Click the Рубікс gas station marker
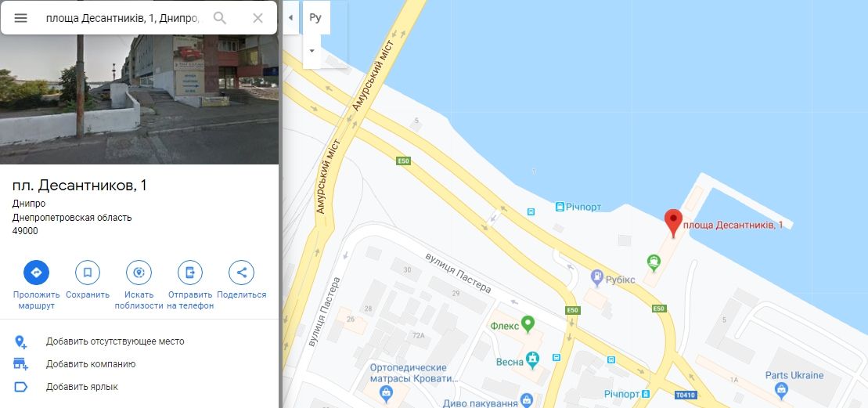The height and width of the screenshot is (408, 868). click(x=596, y=276)
